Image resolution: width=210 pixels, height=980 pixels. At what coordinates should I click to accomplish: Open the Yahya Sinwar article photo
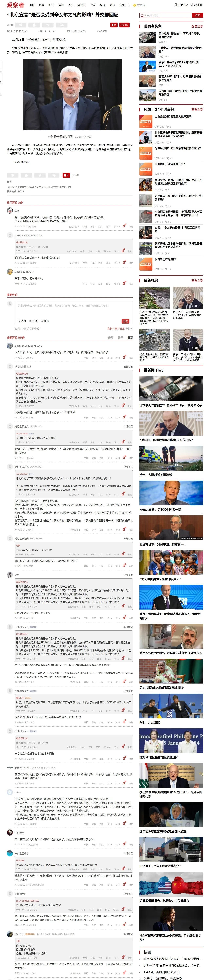pos(72,94)
